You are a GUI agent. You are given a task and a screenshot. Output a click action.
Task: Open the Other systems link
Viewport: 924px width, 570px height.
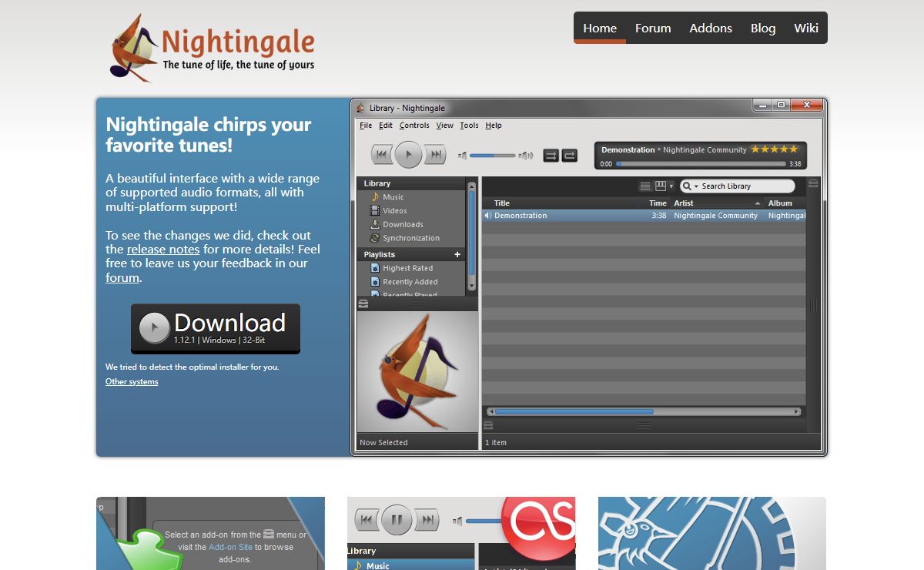click(x=132, y=382)
